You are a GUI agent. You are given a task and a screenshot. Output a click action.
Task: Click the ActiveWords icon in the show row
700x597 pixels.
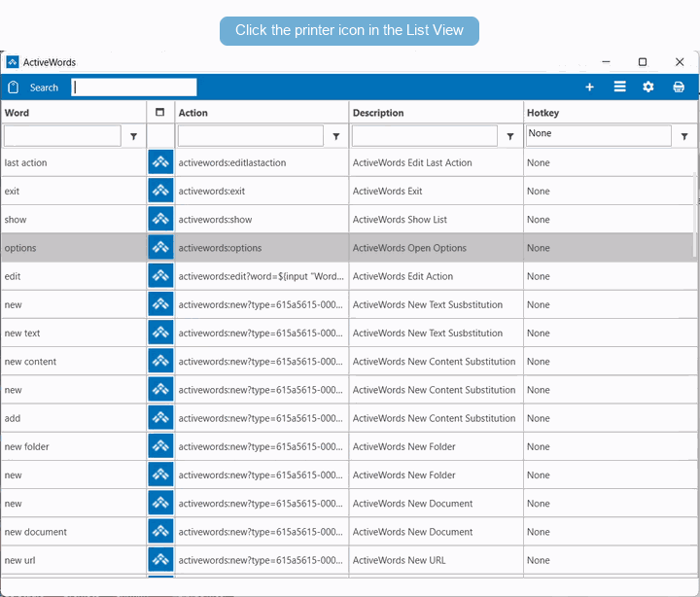pos(160,219)
